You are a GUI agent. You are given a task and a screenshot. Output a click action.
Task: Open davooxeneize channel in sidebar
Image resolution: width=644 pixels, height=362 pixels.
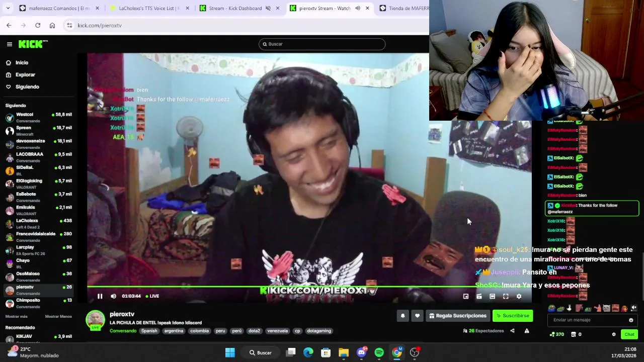coord(38,144)
